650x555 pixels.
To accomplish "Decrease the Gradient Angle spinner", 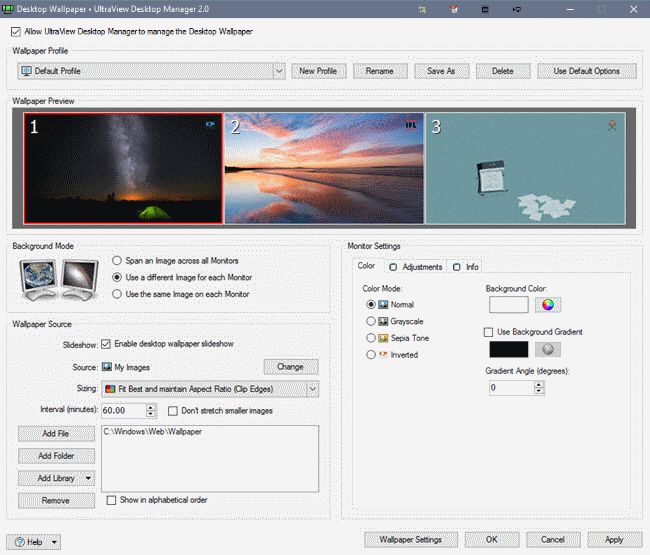I will (538, 391).
